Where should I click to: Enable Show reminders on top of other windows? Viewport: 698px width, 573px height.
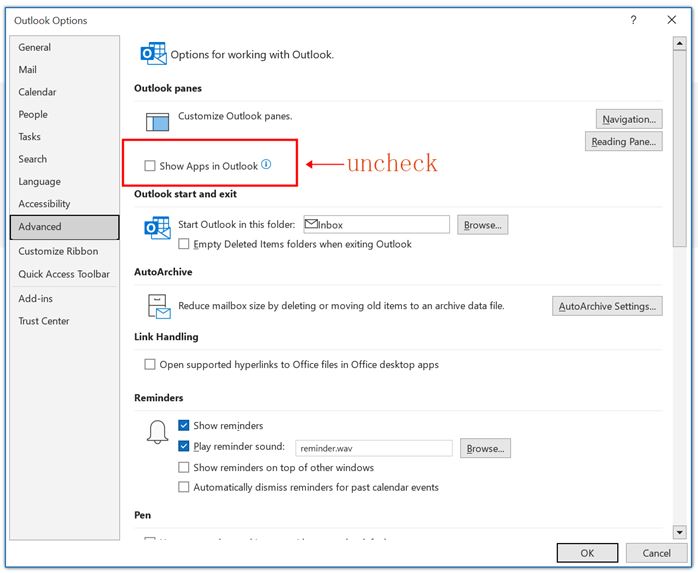(183, 467)
